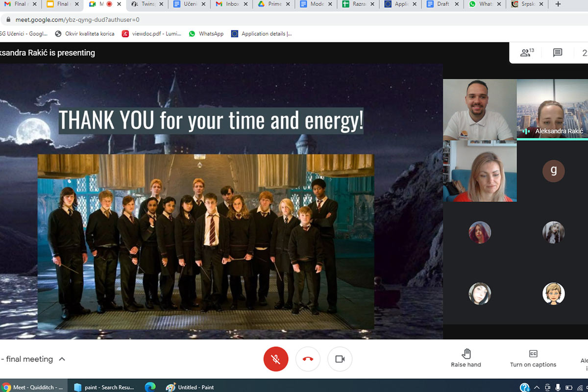The image size is (588, 392).
Task: Switch to the Inbox Gmail tab
Action: point(230,4)
